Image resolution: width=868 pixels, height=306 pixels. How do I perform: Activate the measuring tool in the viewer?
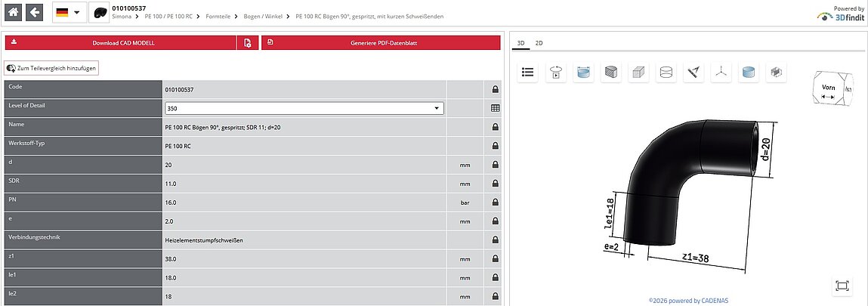click(x=693, y=73)
